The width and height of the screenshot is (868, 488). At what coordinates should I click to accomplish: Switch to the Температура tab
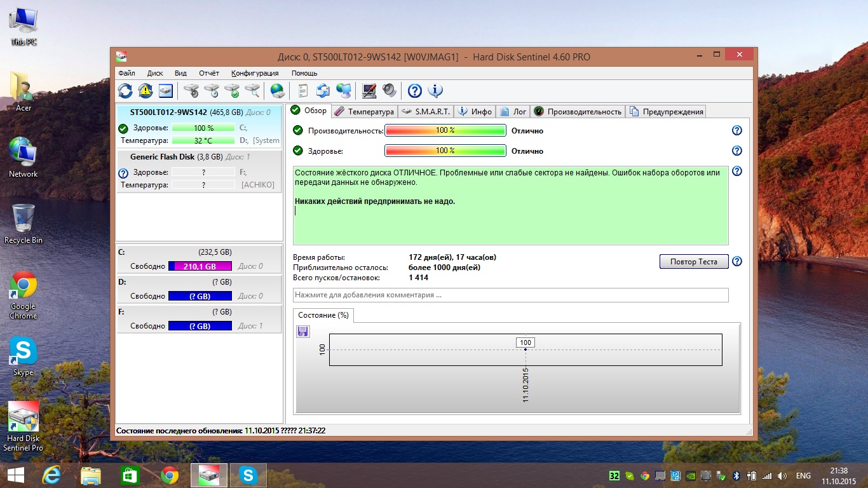point(365,111)
